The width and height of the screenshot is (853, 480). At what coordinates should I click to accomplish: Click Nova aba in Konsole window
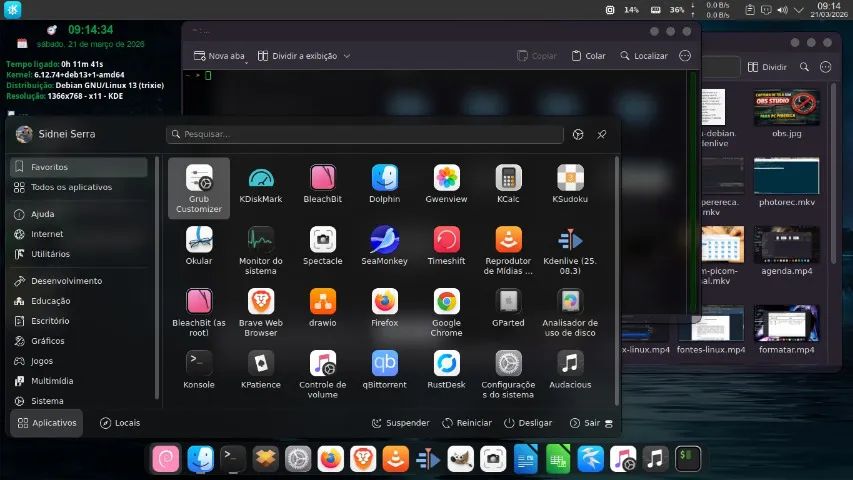(219, 56)
